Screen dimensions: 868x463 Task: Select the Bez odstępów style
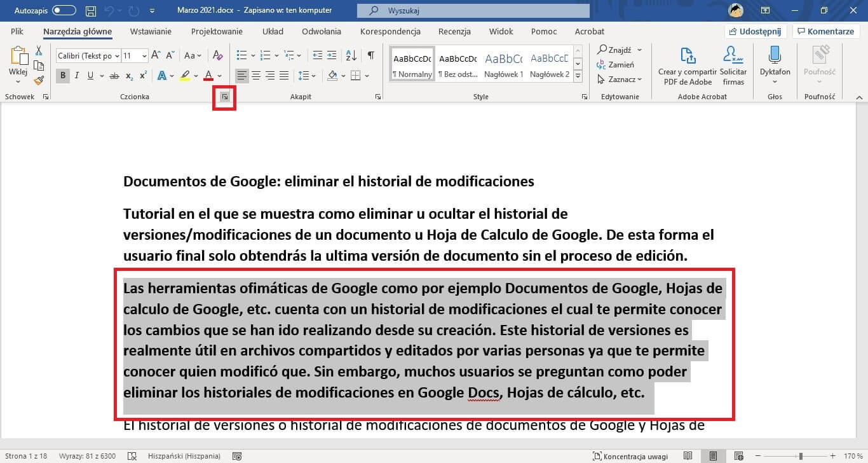[x=458, y=64]
